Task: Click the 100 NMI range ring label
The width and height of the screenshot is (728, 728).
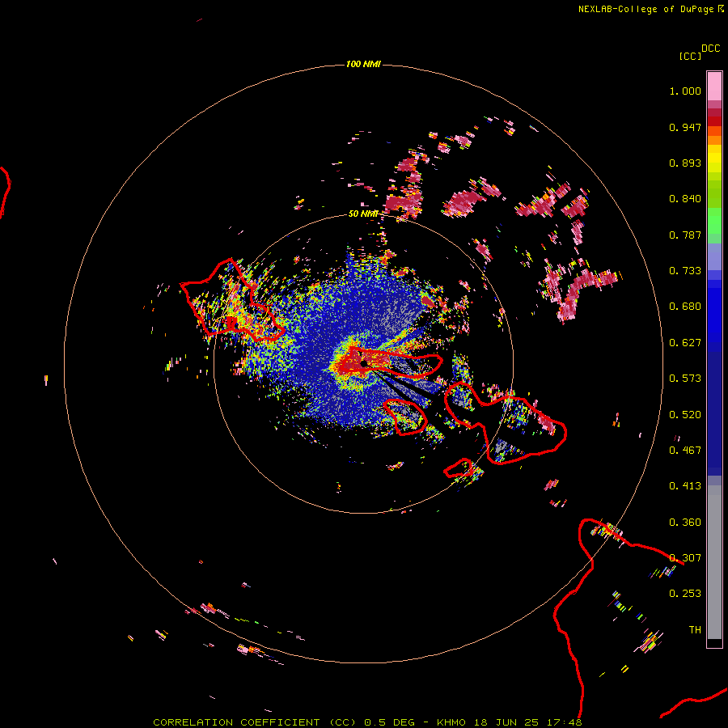Action: click(x=363, y=64)
